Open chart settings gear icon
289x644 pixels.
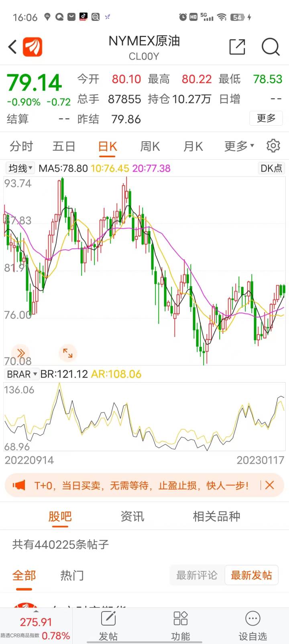coord(273,146)
